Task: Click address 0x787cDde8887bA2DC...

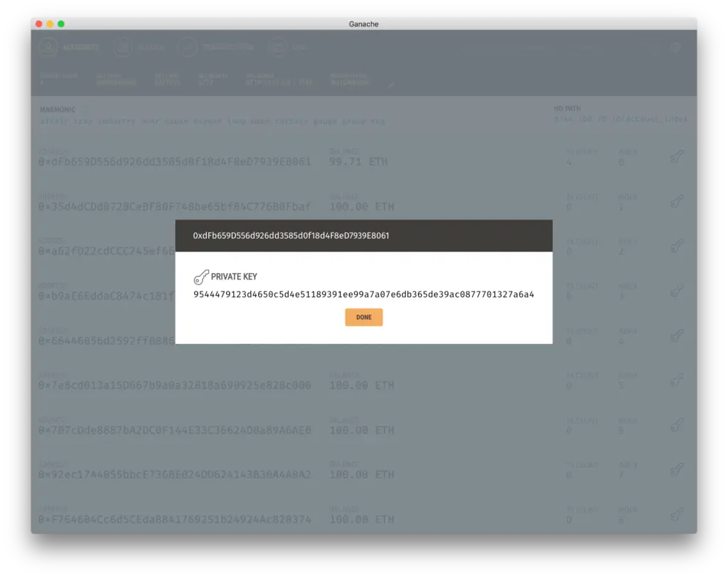Action: click(175, 430)
